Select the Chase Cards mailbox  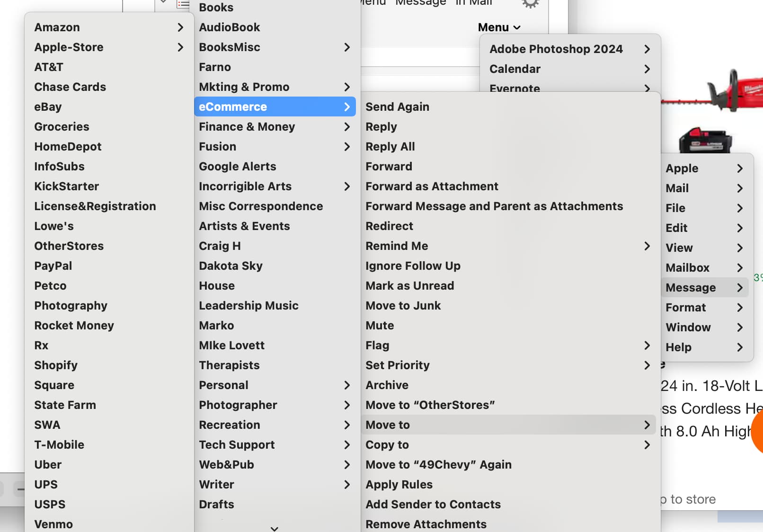109,87
